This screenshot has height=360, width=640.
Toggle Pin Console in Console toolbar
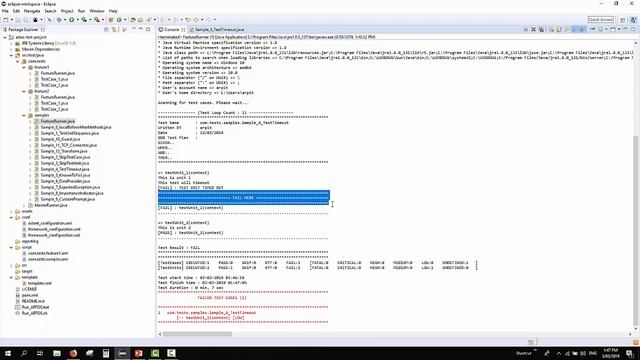click(592, 29)
